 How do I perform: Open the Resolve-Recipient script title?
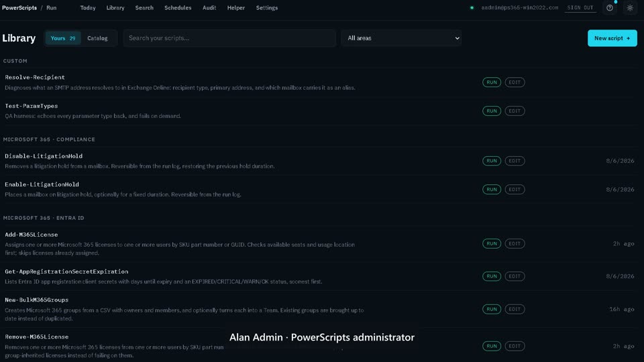pos(35,77)
